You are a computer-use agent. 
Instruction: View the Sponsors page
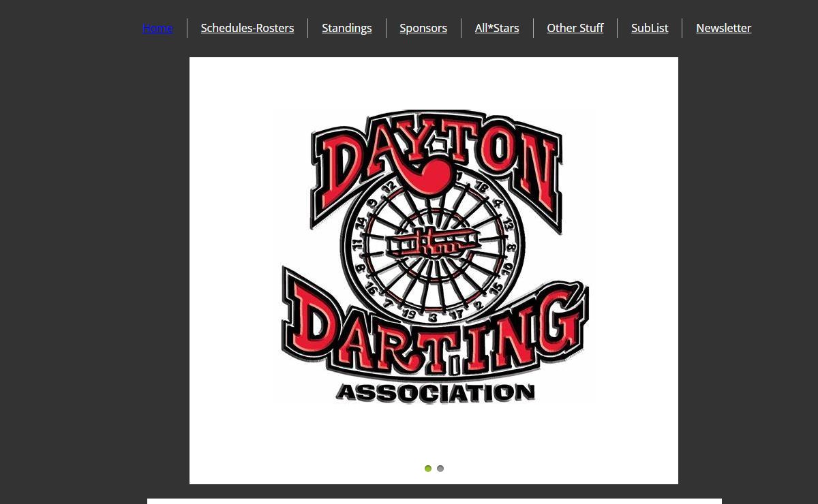click(x=423, y=28)
